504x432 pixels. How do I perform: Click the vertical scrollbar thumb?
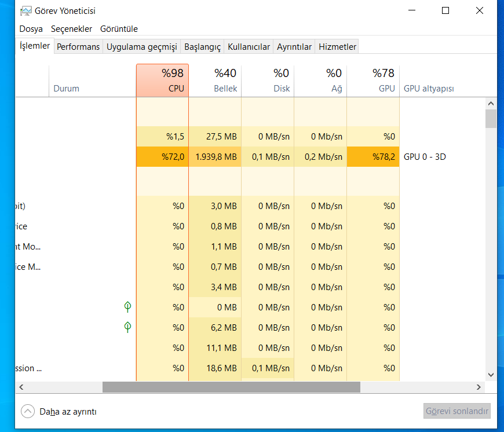pos(491,119)
